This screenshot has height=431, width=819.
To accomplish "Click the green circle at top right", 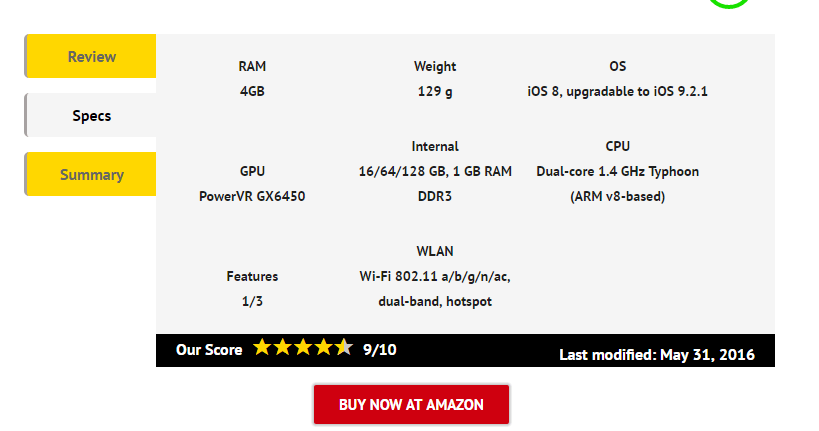I will (x=729, y=4).
